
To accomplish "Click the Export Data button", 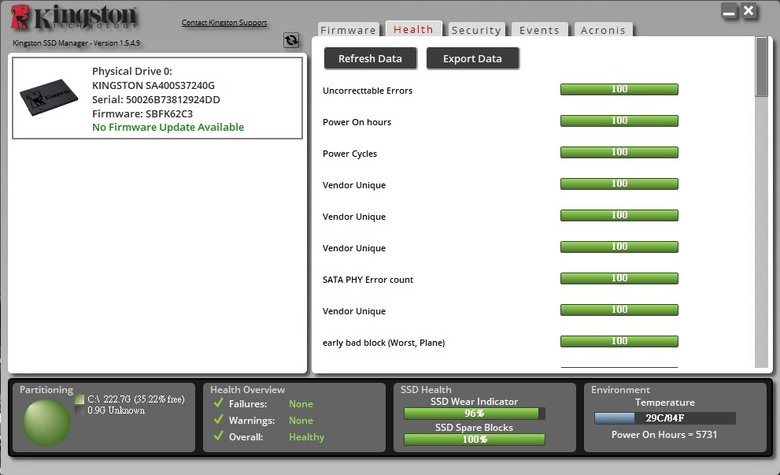I will point(473,58).
